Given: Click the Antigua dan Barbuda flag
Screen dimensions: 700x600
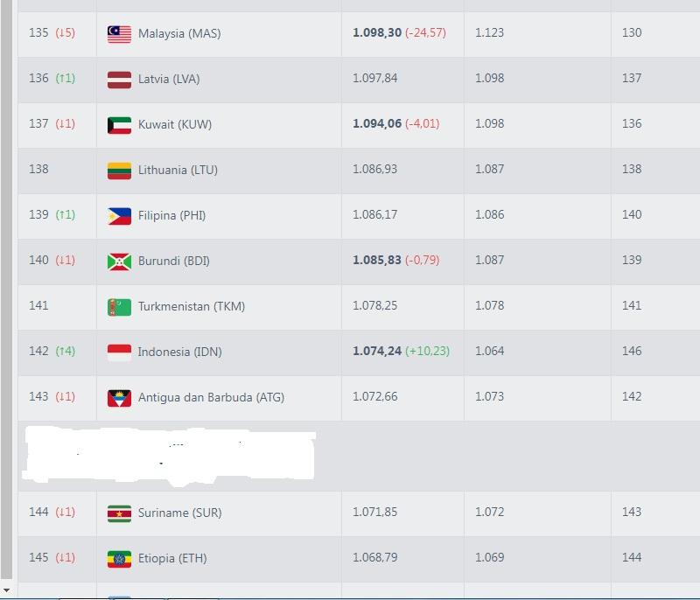Looking at the screenshot, I should pos(119,397).
